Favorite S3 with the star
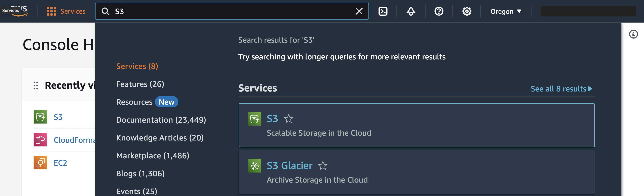 point(288,119)
